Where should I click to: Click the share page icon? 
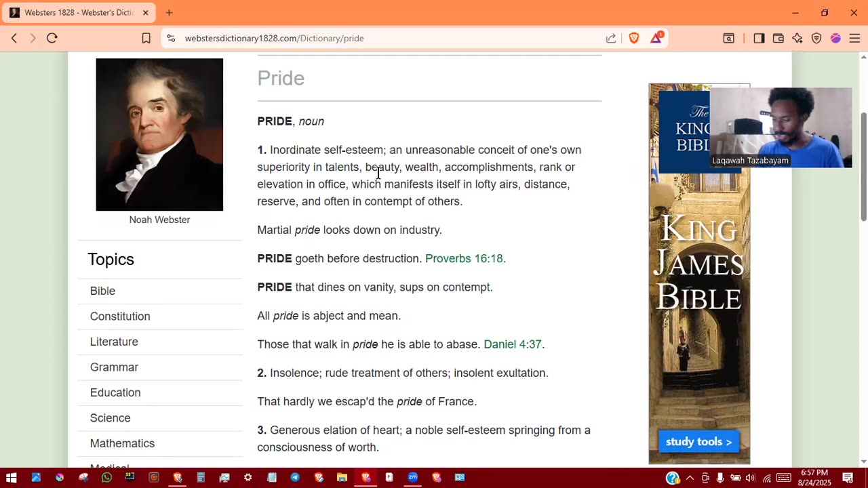611,39
